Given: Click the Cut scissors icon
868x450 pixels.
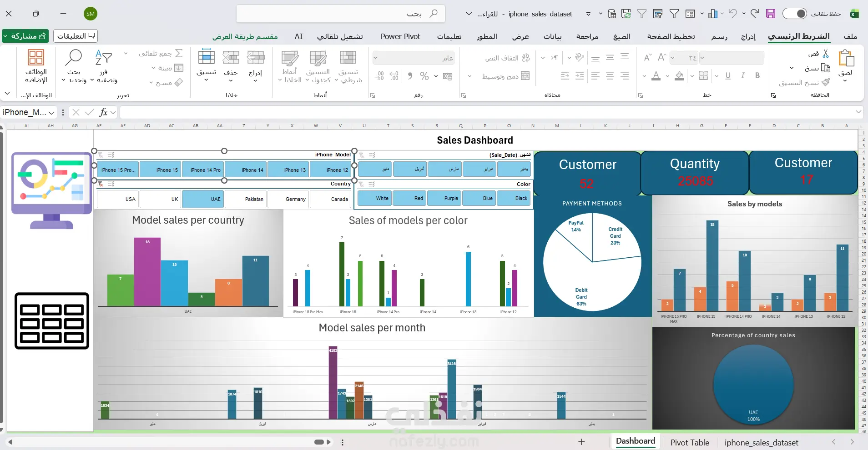Looking at the screenshot, I should click(826, 54).
